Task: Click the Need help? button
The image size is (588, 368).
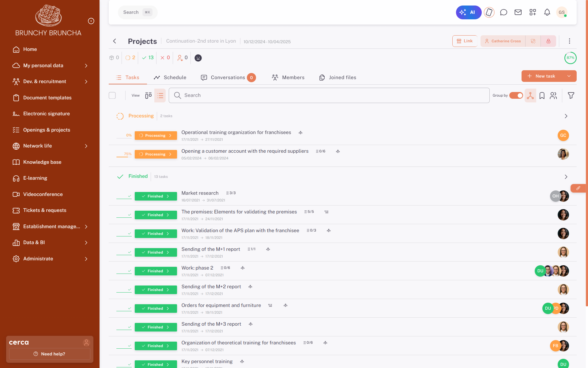Action: coord(50,354)
